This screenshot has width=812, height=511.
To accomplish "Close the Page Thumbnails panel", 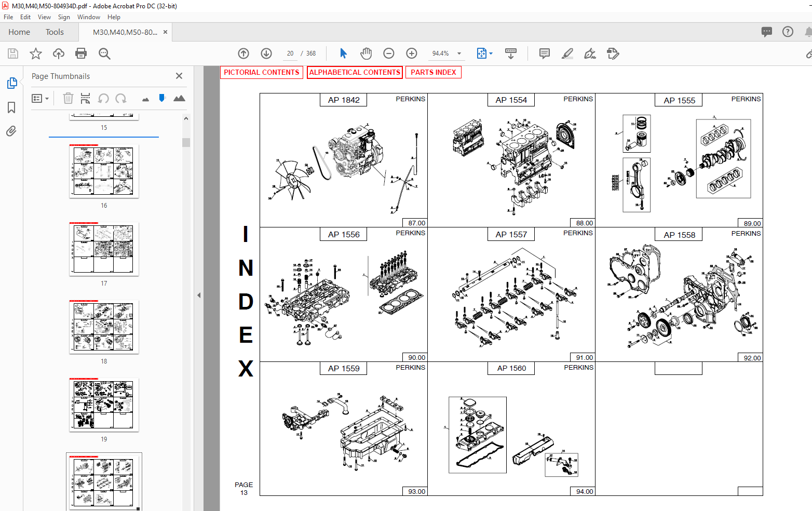I will point(179,76).
